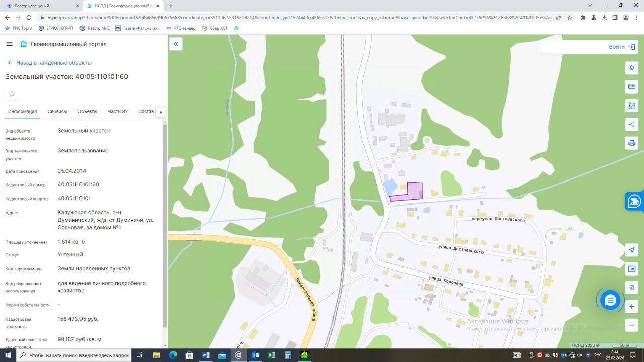Viewport: 644px width, 362px height.
Task: Open Microsoft Edge from the taskbar
Action: pyautogui.click(x=173, y=355)
